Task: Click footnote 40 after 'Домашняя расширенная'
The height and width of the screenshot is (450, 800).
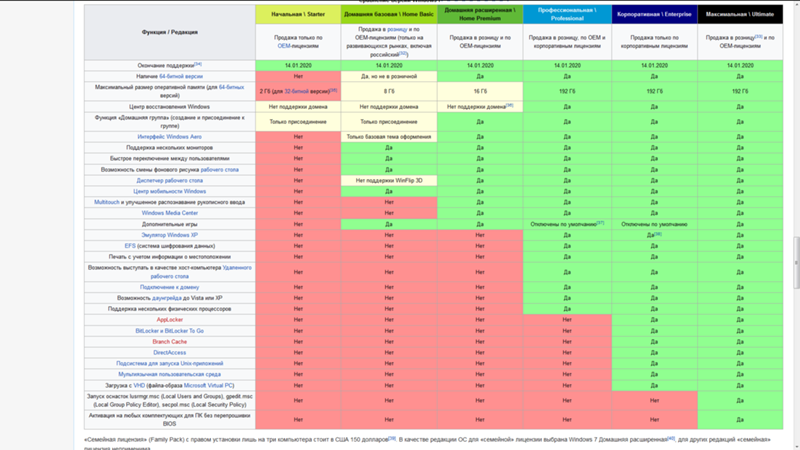Action: [x=671, y=438]
